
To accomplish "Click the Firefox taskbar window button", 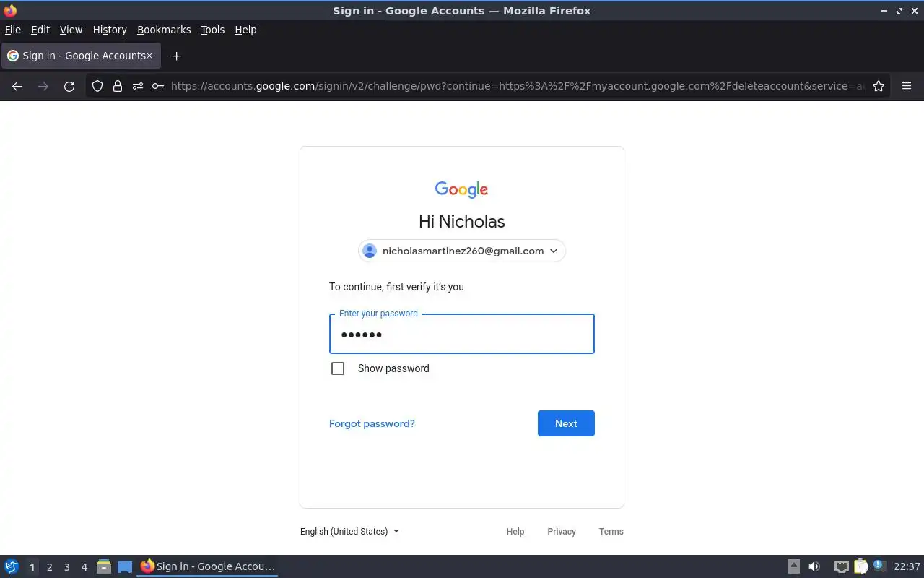I will point(208,566).
